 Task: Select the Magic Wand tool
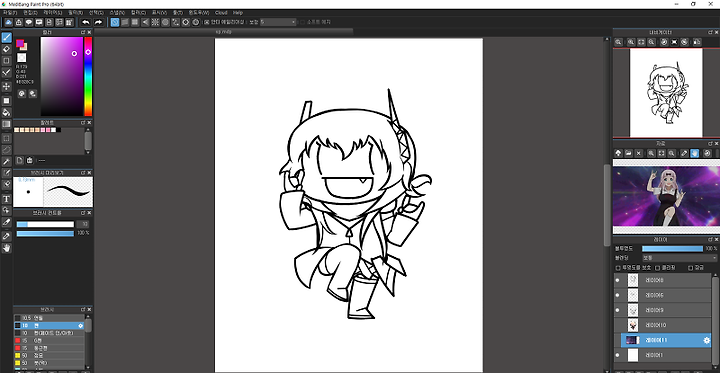pyautogui.click(x=6, y=161)
